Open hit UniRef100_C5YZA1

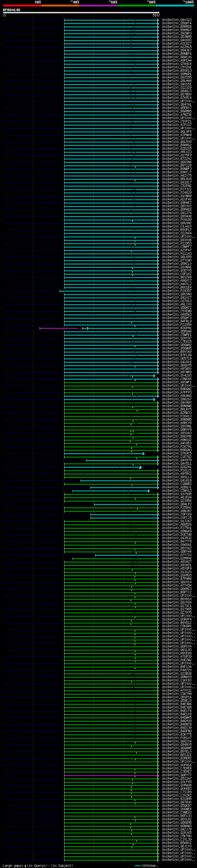[177, 67]
